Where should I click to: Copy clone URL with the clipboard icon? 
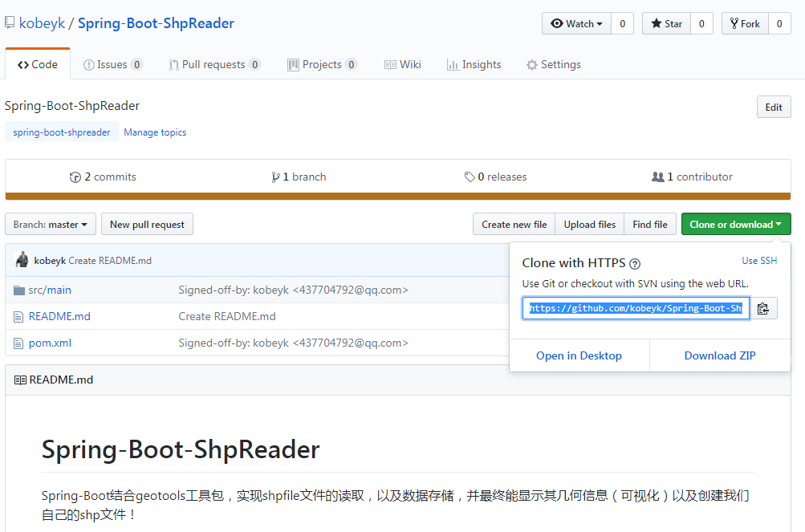click(763, 308)
